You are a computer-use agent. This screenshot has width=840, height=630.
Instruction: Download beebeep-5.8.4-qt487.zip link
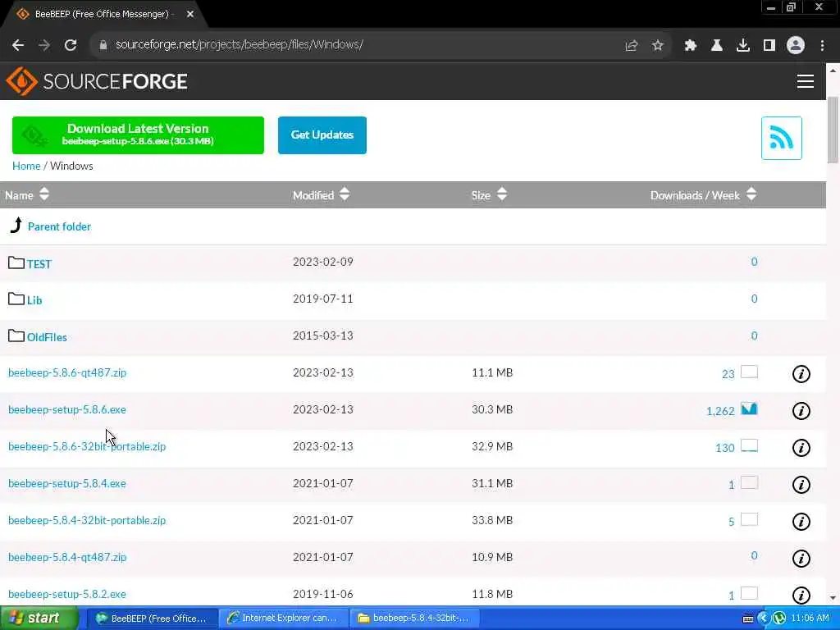pyautogui.click(x=67, y=558)
